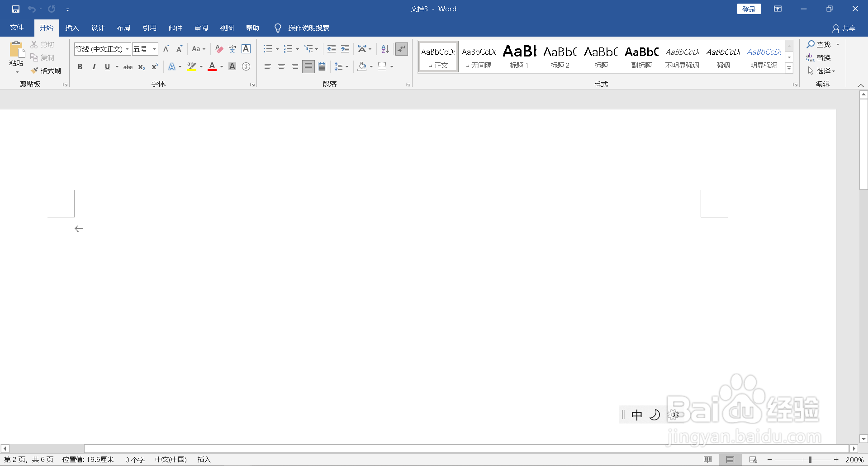Viewport: 868px width, 466px height.
Task: Toggle subscript formatting
Action: (x=142, y=67)
